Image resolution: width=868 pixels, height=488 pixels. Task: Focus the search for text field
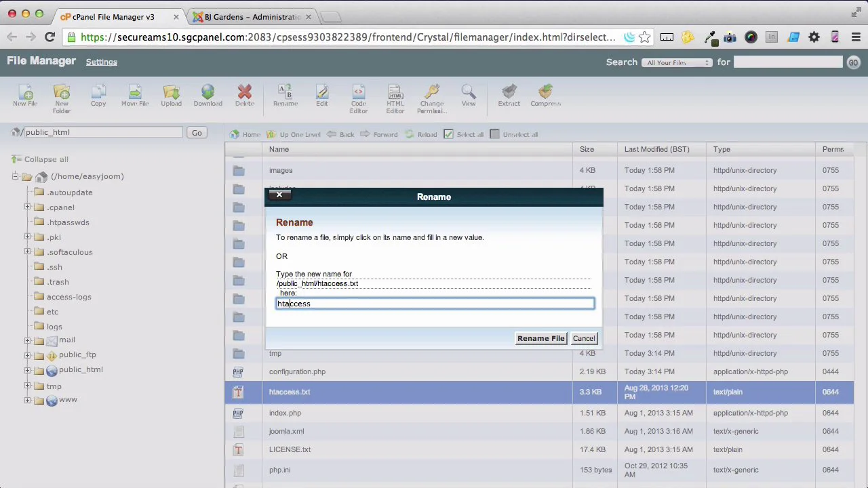click(x=788, y=62)
